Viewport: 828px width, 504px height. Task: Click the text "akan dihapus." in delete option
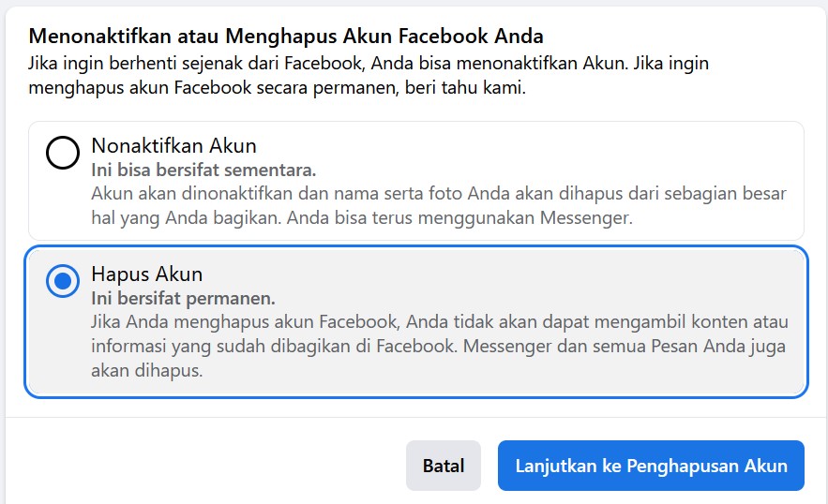[147, 370]
